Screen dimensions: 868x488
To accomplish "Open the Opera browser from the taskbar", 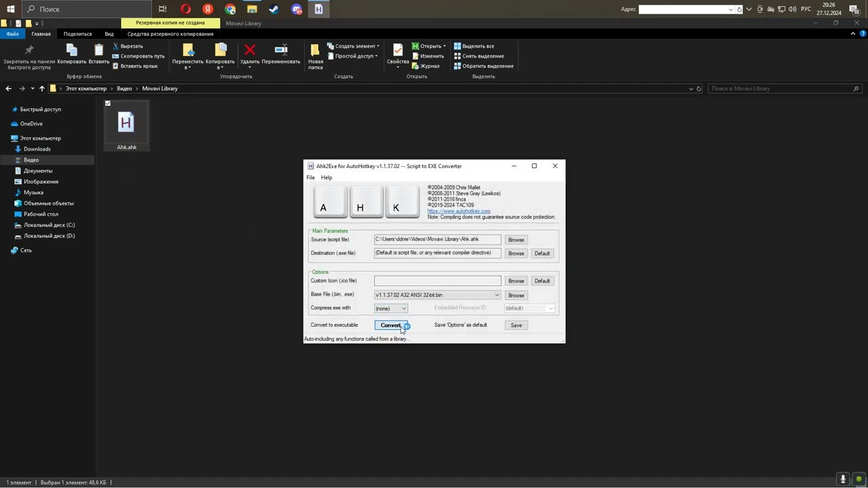I will [186, 9].
